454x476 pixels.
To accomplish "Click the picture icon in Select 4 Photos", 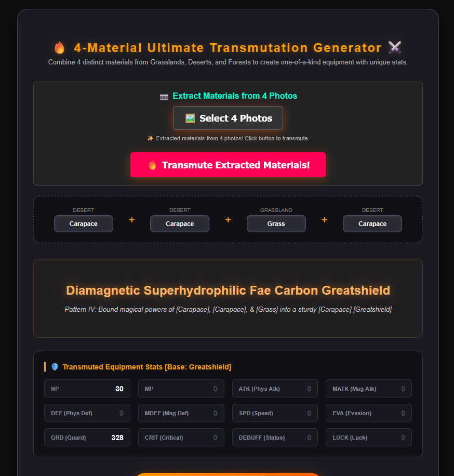I will tap(190, 118).
